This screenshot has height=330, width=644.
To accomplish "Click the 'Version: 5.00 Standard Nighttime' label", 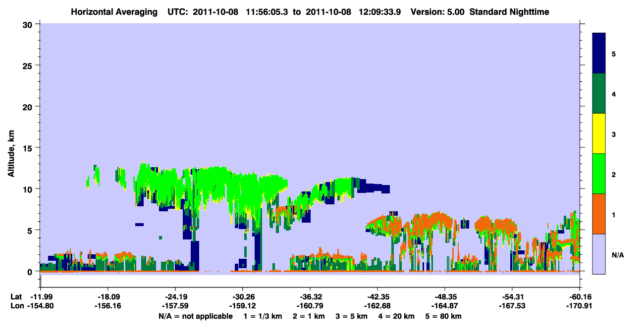I will 480,11.
